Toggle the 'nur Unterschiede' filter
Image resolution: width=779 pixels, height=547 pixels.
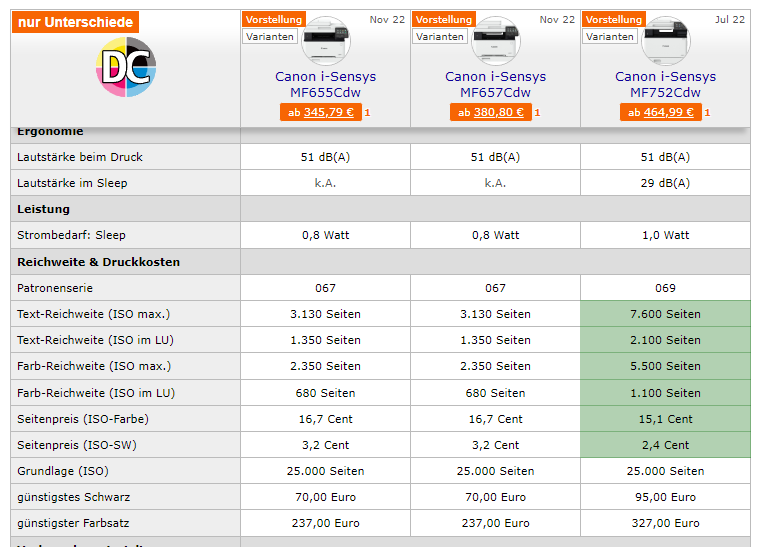75,22
